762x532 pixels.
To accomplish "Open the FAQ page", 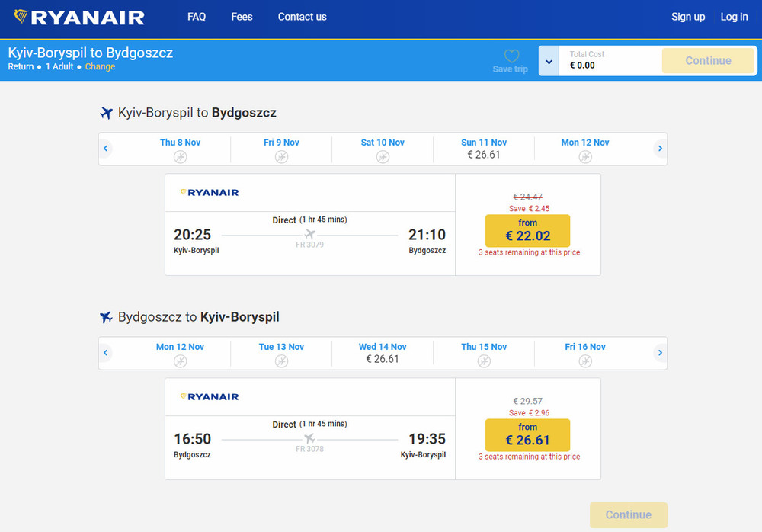I will tap(197, 17).
